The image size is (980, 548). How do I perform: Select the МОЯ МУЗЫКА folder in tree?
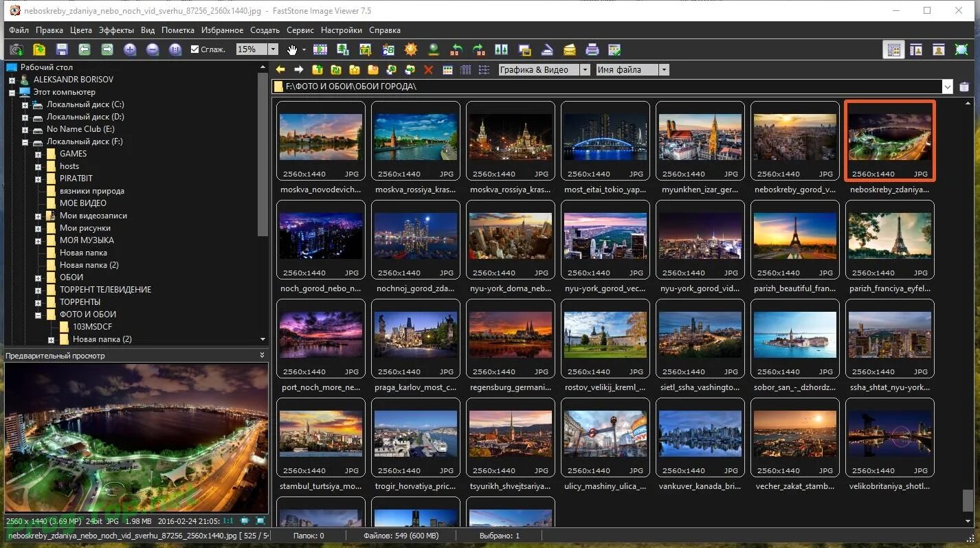point(87,240)
